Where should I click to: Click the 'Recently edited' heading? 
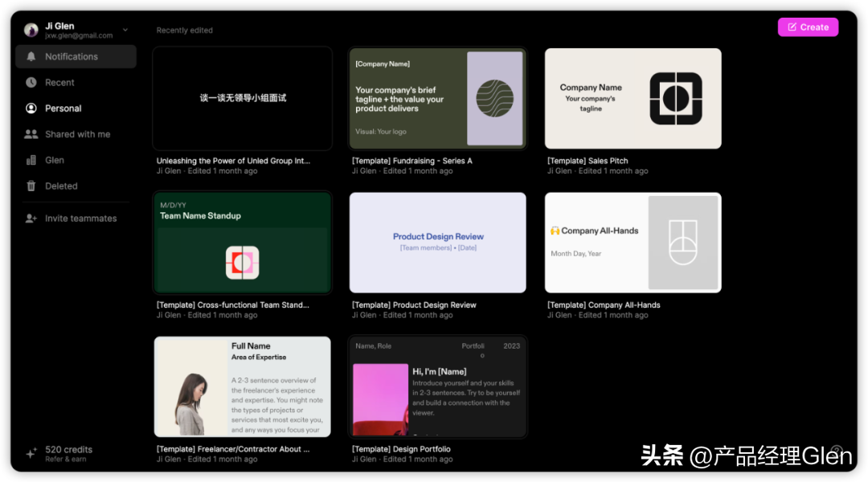coord(184,31)
